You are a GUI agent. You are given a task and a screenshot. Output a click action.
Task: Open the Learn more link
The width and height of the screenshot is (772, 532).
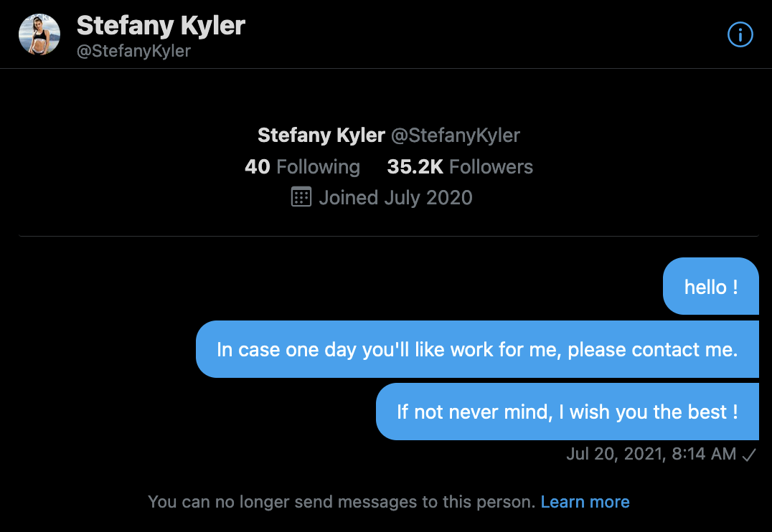[x=585, y=502]
